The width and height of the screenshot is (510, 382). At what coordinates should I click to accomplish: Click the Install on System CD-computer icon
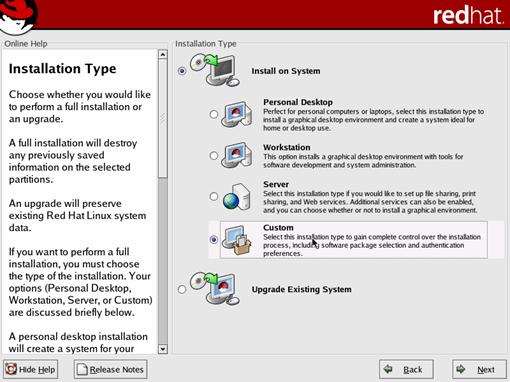point(215,70)
